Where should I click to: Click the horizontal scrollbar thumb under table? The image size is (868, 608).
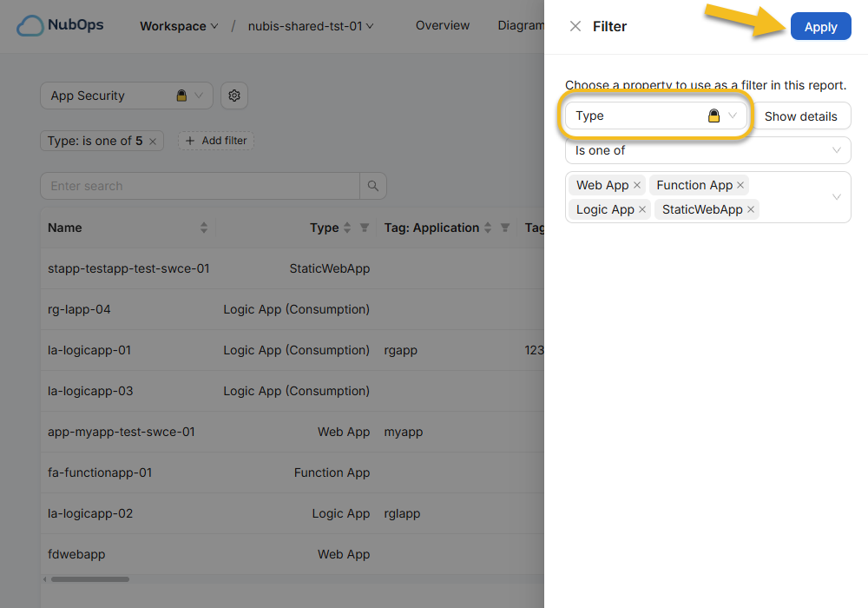tap(90, 579)
